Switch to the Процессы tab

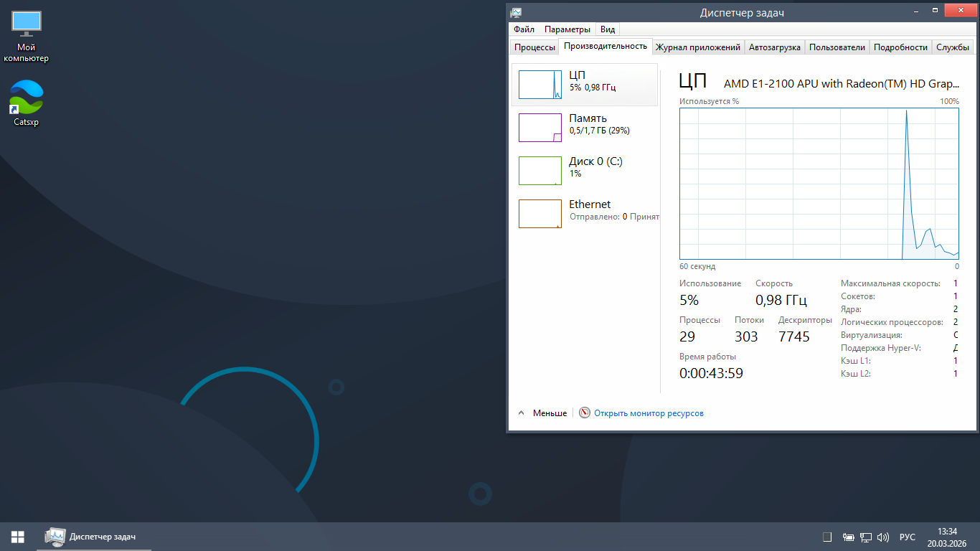tap(534, 47)
